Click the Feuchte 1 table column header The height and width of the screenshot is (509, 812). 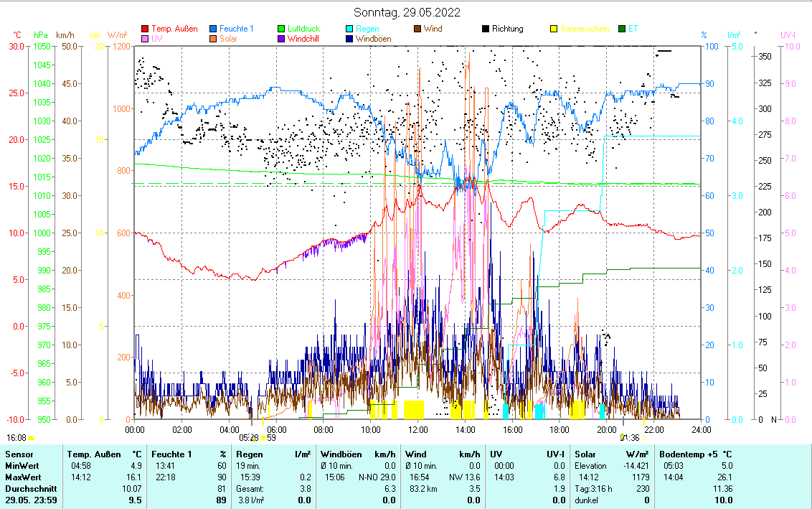coord(171,454)
